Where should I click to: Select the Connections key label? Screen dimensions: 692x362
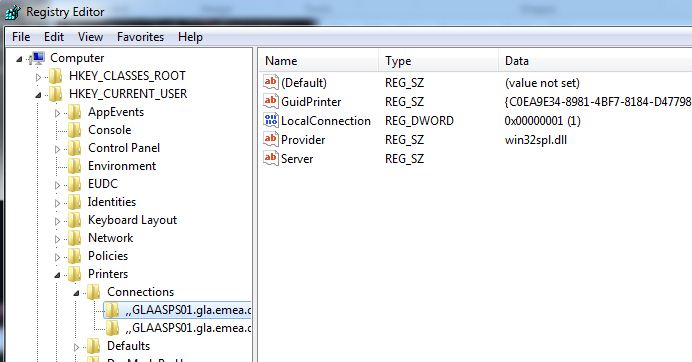(x=140, y=292)
